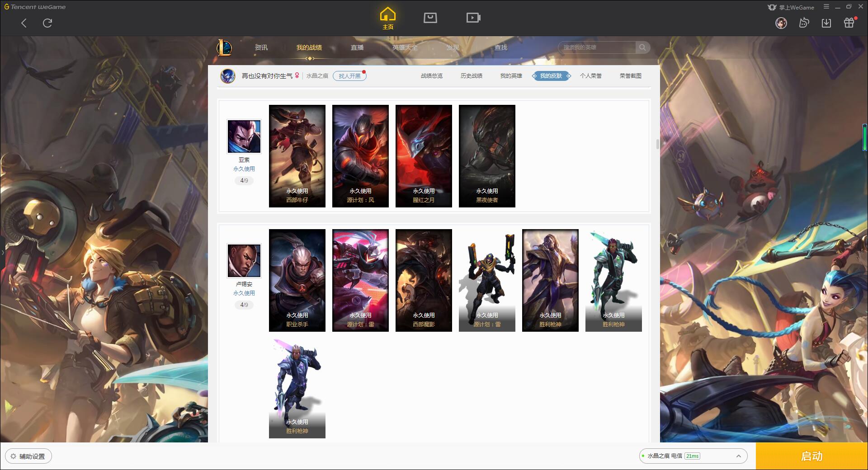This screenshot has width=868, height=470.
Task: Switch to 个人荣誉 sub-tab
Action: pos(591,76)
